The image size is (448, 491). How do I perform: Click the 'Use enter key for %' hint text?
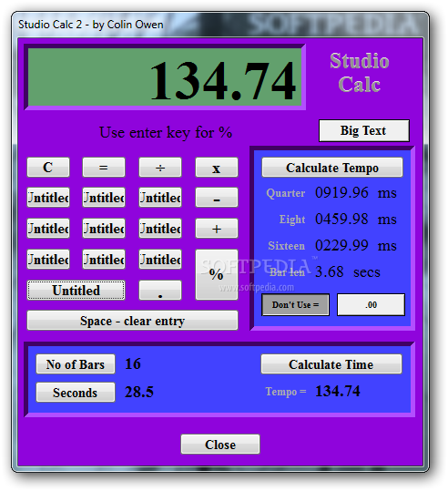166,132
